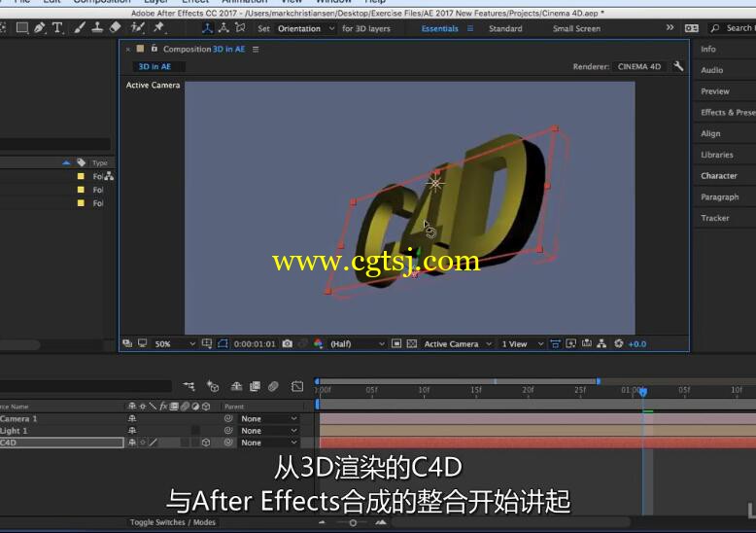756x533 pixels.
Task: Expand more workspaces chevron
Action: point(670,28)
